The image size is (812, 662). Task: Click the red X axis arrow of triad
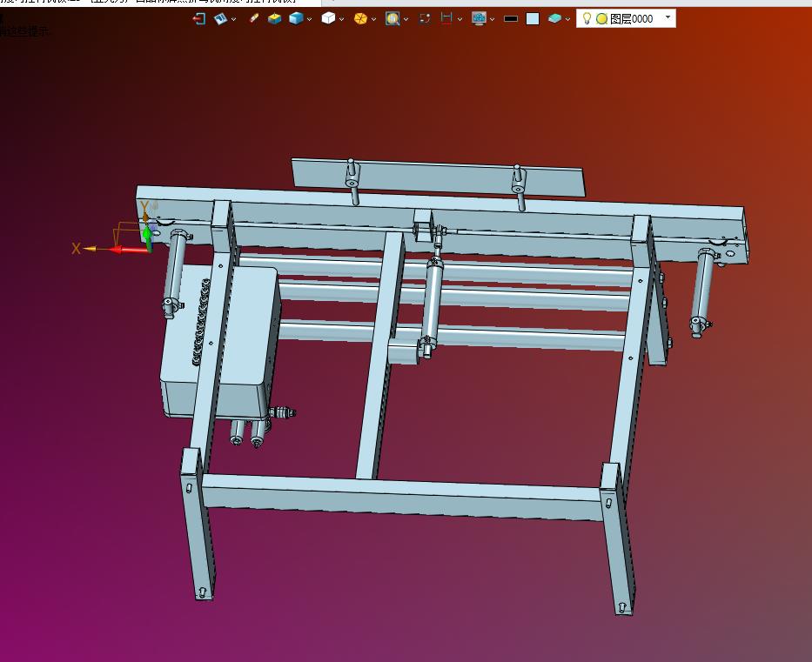(130, 250)
